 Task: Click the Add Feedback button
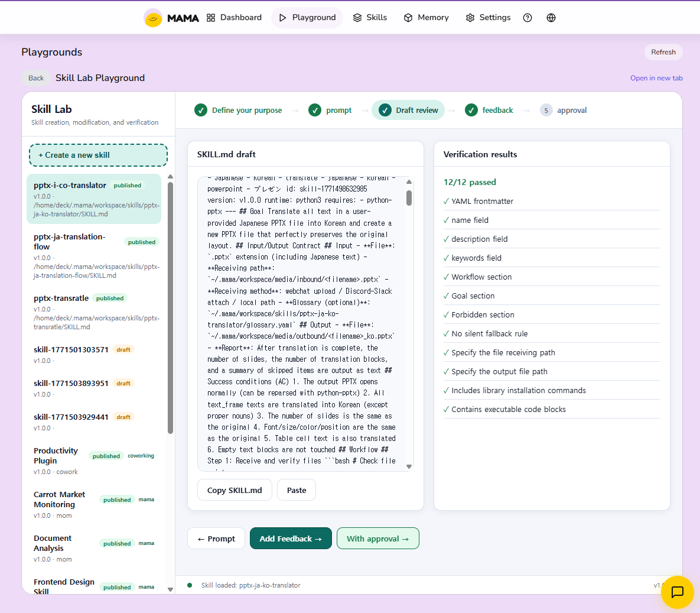click(291, 539)
